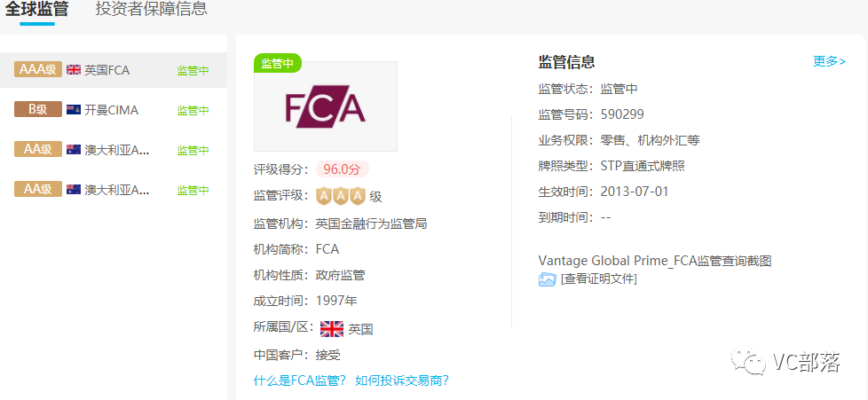Open 什么是FCA监管? link

pyautogui.click(x=300, y=380)
